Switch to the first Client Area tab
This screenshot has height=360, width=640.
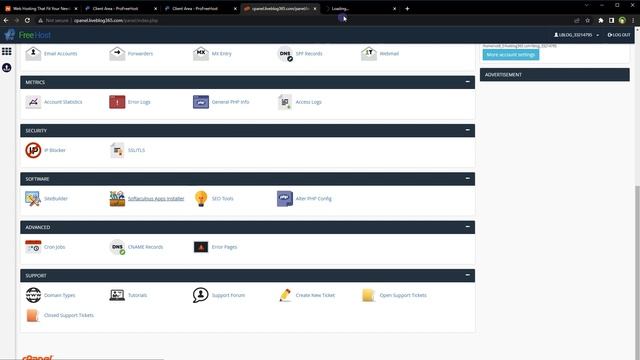[x=120, y=9]
